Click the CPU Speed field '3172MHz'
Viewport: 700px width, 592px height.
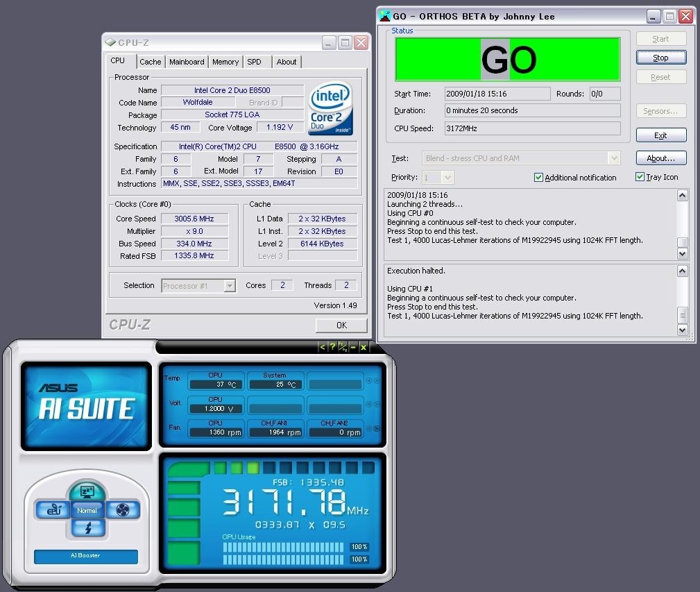pos(533,128)
